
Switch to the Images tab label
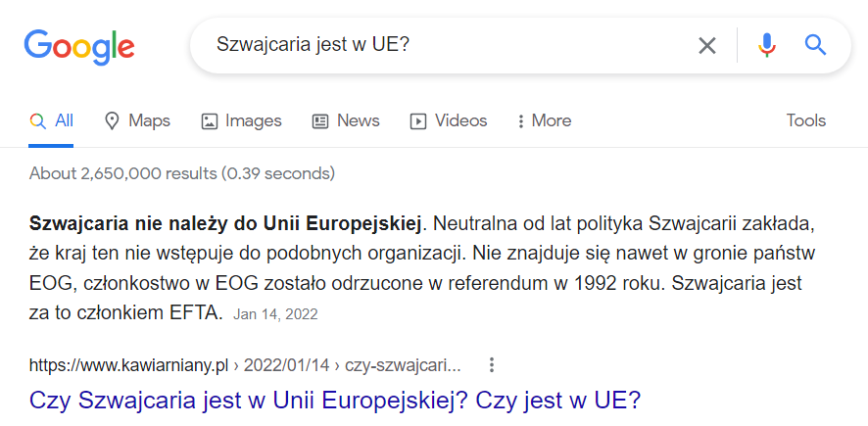[x=253, y=121]
